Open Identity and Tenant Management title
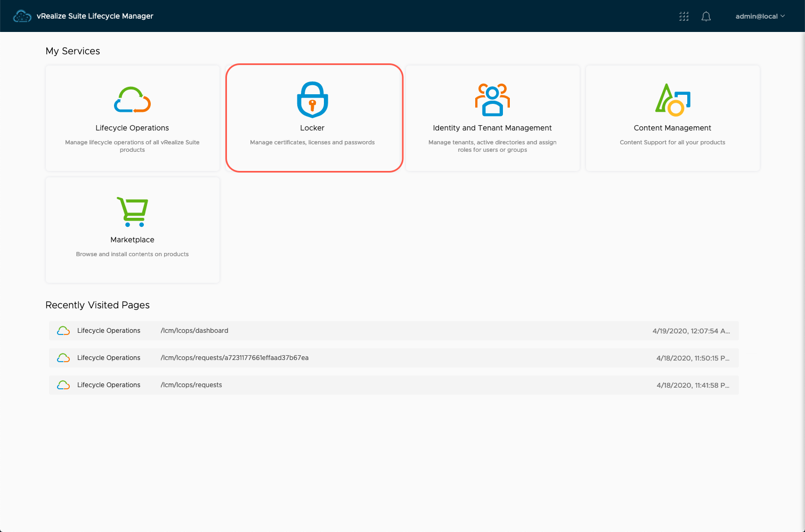The height and width of the screenshot is (532, 805). point(492,128)
